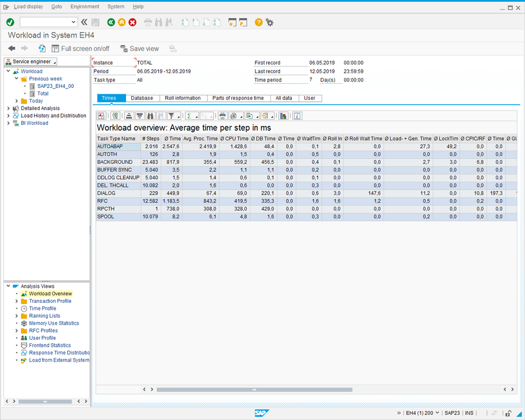The width and height of the screenshot is (525, 420).
Task: Sort the column in ascending order
Action: tap(129, 115)
